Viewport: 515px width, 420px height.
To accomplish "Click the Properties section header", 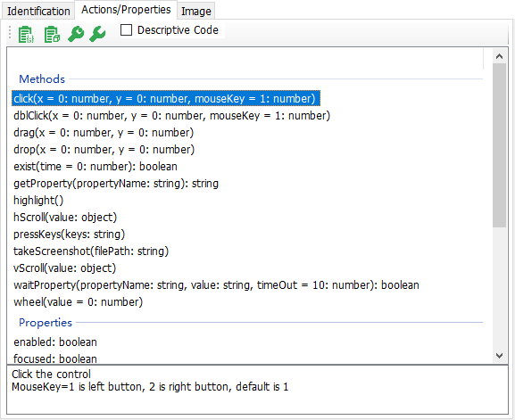I will 46,323.
